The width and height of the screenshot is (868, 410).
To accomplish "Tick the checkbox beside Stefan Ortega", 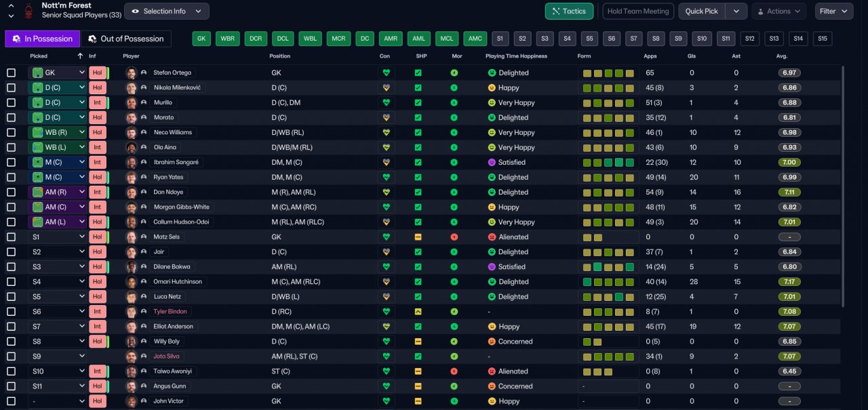I will [x=11, y=73].
